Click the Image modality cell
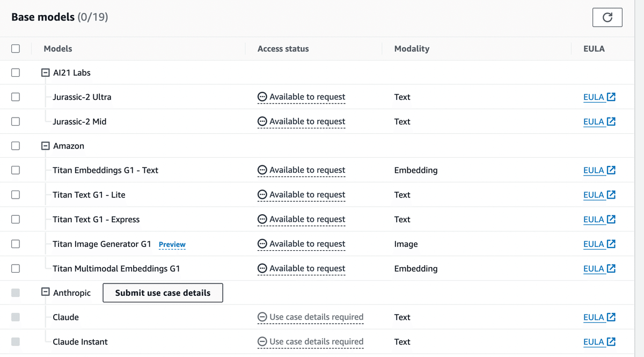 (x=406, y=244)
